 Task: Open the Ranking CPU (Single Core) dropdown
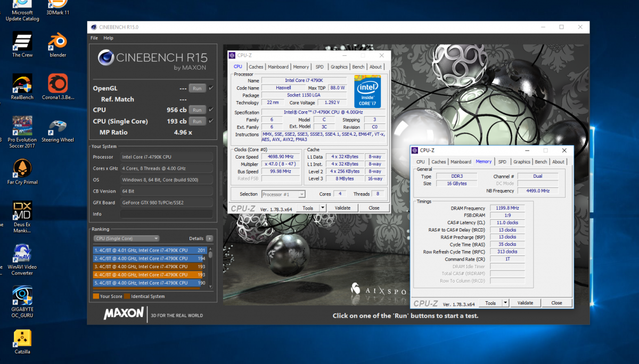tap(126, 238)
